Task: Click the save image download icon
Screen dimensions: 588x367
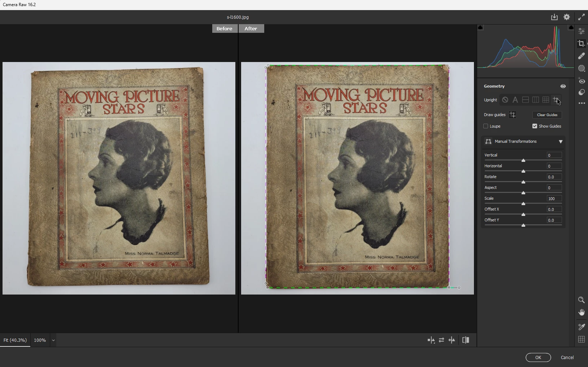Action: point(554,17)
